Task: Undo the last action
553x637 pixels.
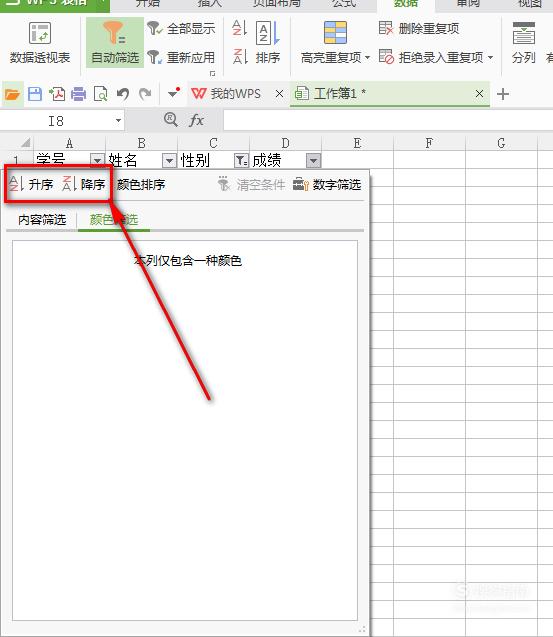Action: click(x=123, y=94)
